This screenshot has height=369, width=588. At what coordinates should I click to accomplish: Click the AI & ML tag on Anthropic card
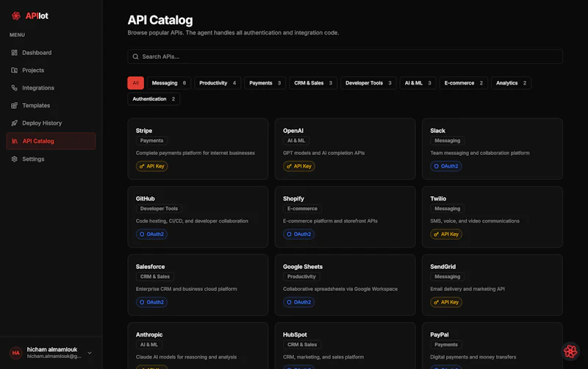149,345
